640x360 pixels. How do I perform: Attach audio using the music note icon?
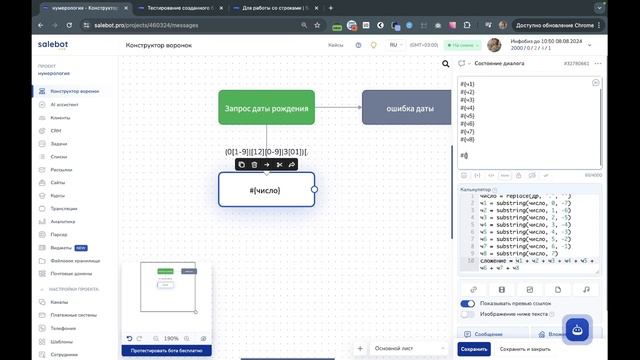[586, 289]
